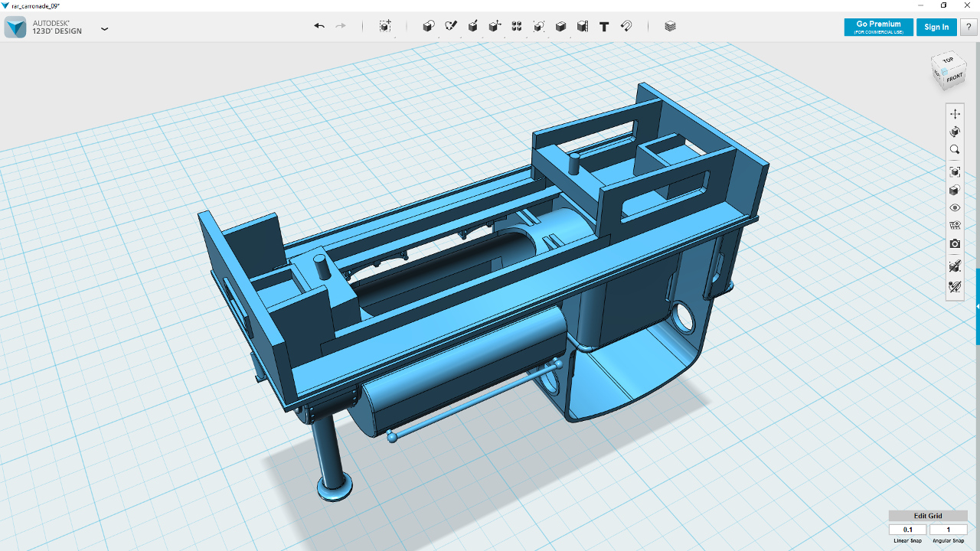Open the Modify tool menu
The image size is (980, 551).
(495, 26)
